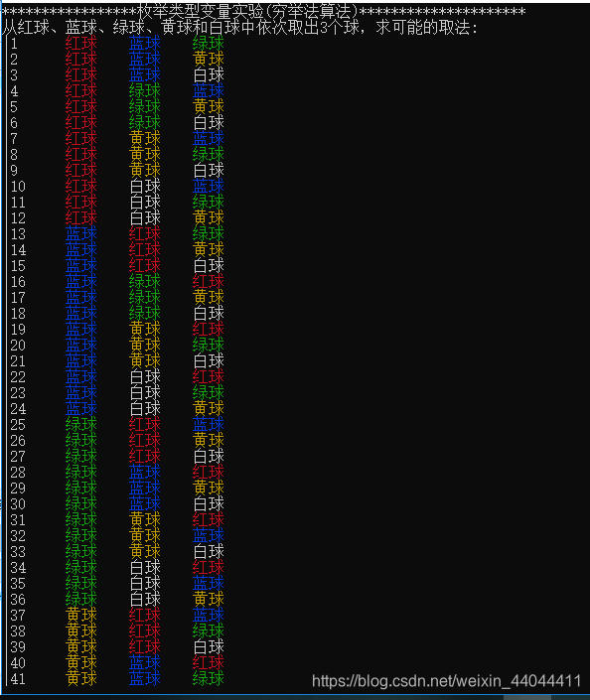Viewport: 590px width, 700px height.
Task: Click the yellow 黄球 in row 41
Action: pyautogui.click(x=80, y=679)
